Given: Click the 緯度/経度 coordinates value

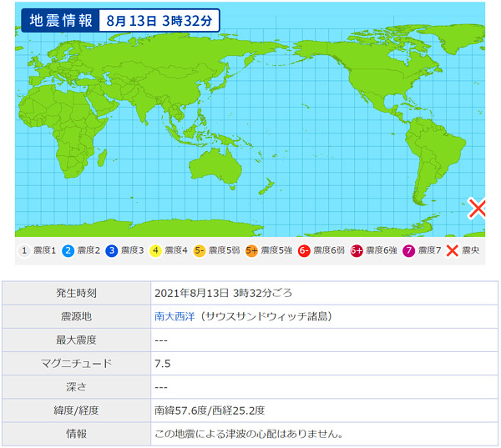Looking at the screenshot, I should tap(211, 410).
